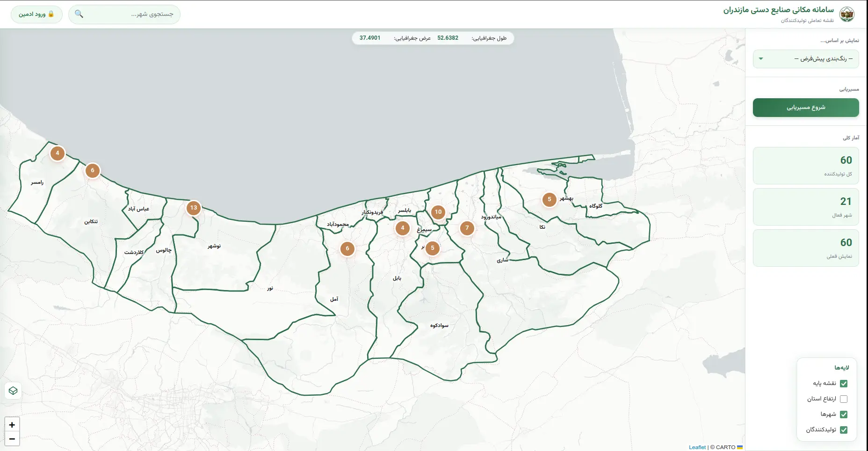The width and height of the screenshot is (868, 451).
Task: Click the بابل city label
Action: (397, 278)
